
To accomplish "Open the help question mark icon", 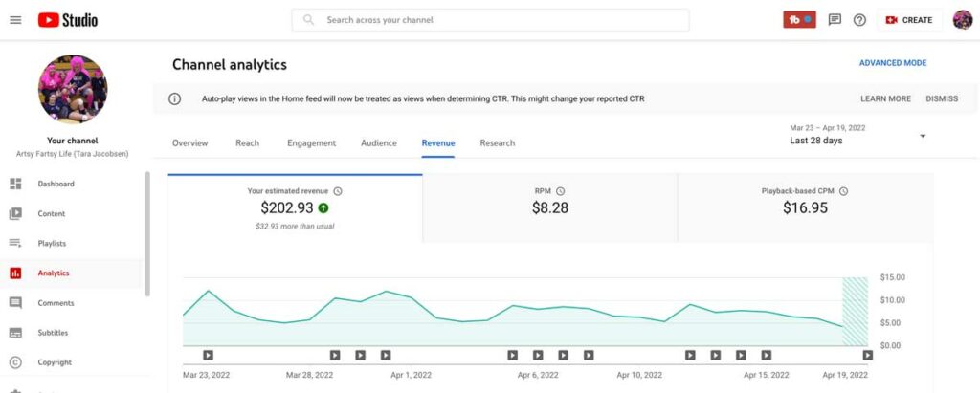I will [x=860, y=20].
